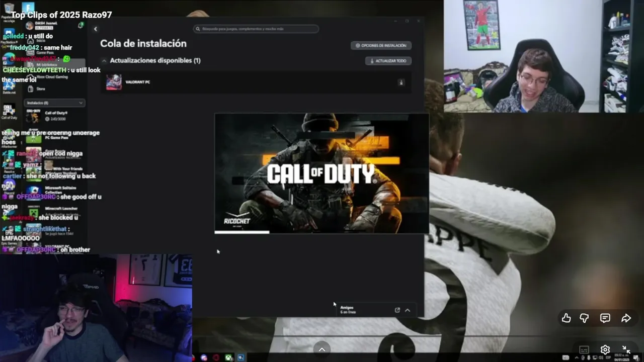The width and height of the screenshot is (644, 362).
Task: Select Minecraft Launcher in installed list
Action: (x=54, y=211)
